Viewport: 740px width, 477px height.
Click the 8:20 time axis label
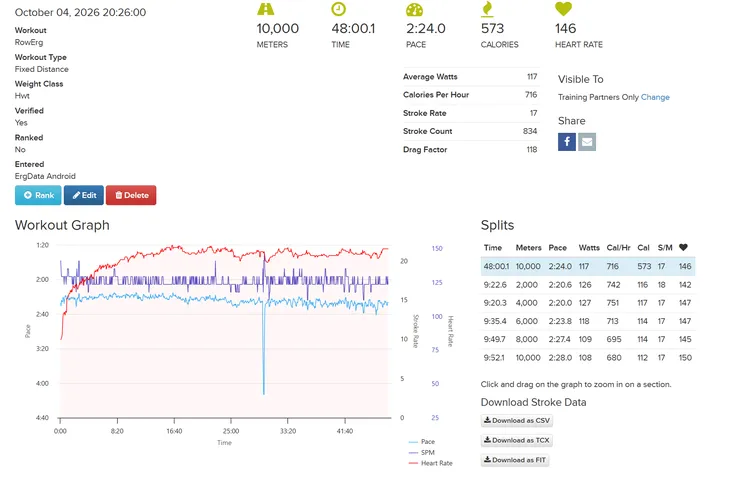pyautogui.click(x=117, y=431)
